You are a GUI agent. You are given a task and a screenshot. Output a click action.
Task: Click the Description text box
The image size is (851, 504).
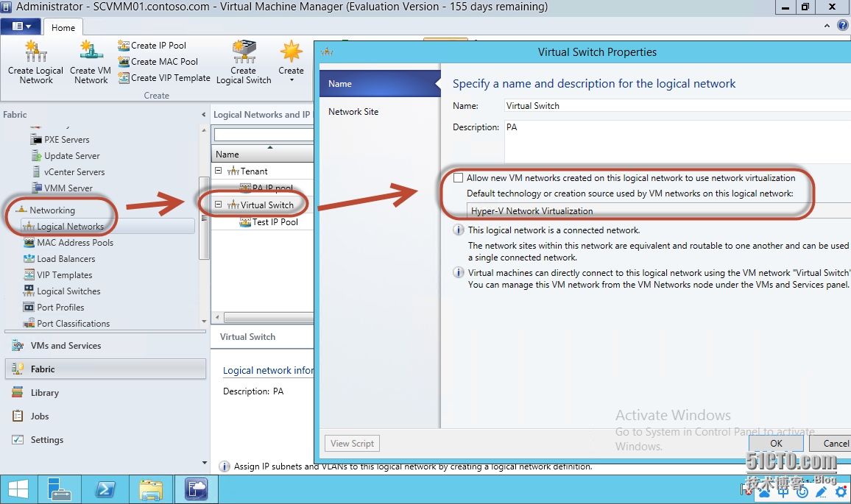(677, 141)
